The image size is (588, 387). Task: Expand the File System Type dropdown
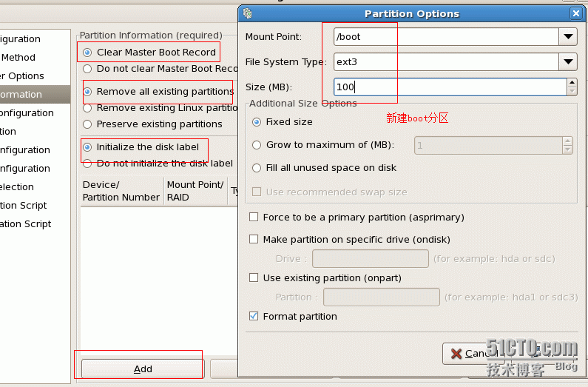[568, 61]
